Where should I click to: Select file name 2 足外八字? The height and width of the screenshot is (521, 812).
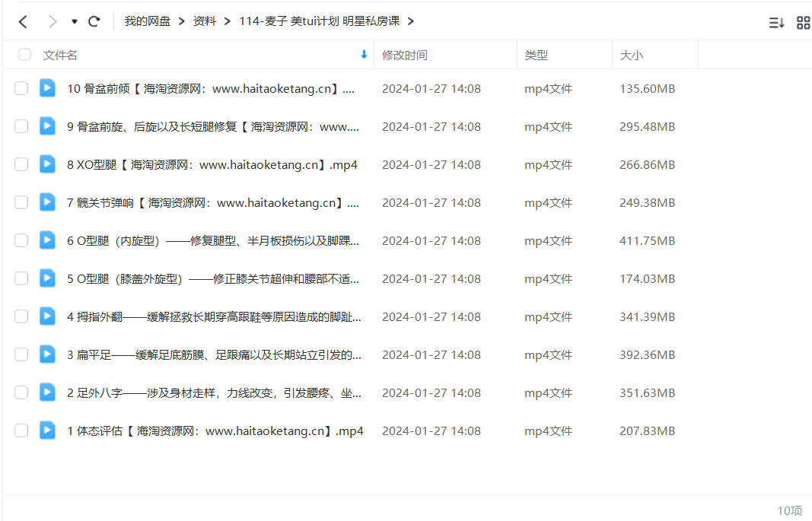click(214, 392)
